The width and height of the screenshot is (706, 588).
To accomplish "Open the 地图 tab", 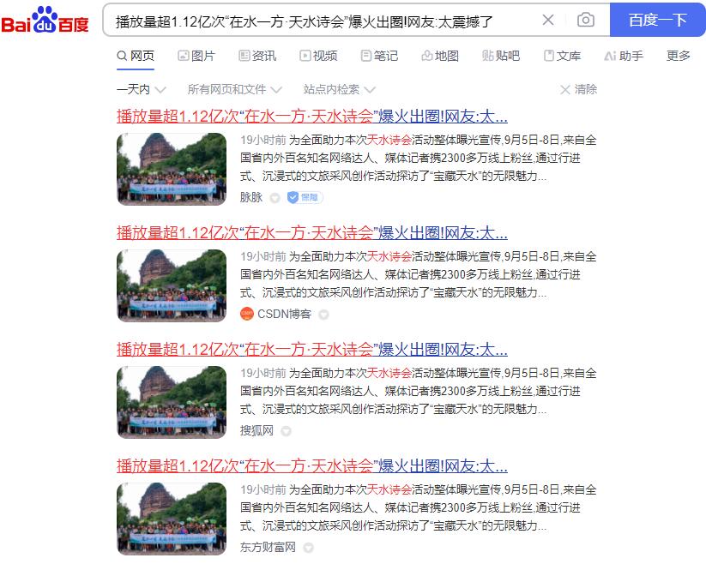I will 440,56.
